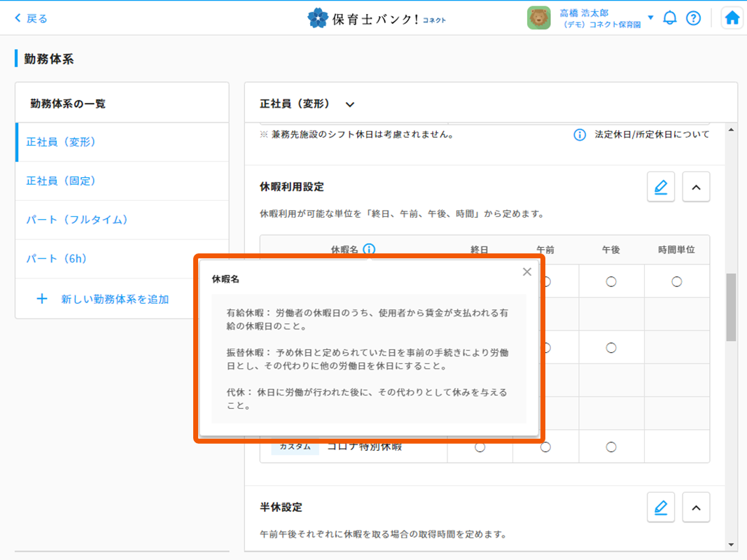Viewport: 747px width, 560px height.
Task: Open the user account dropdown arrow
Action: tap(650, 17)
